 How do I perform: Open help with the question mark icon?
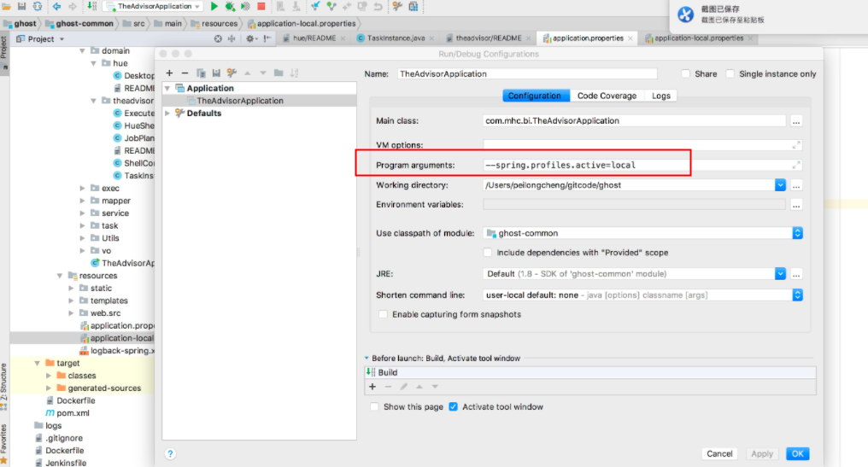(171, 453)
